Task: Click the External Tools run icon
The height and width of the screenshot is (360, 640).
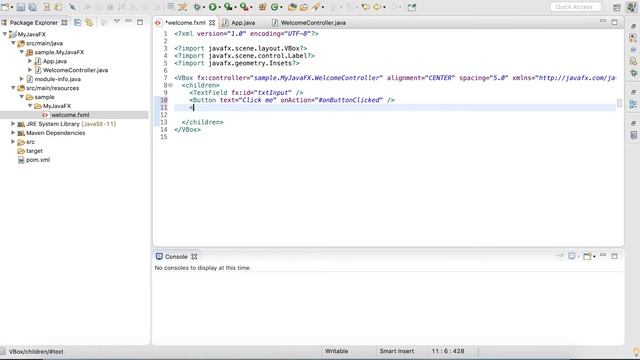Action: click(x=244, y=7)
